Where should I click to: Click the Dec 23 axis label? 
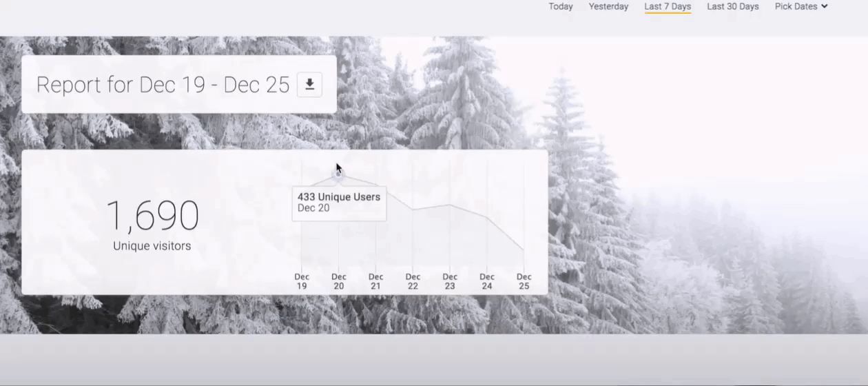[x=450, y=281]
